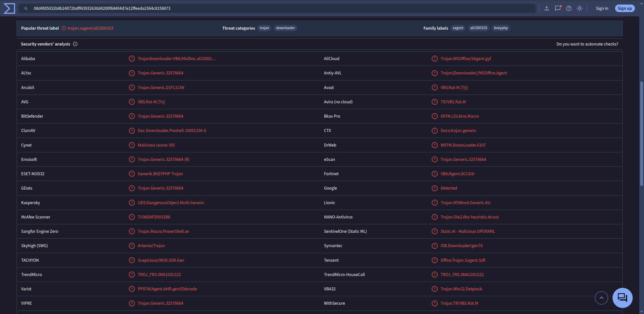Click the WithSecure vendor name
Screen dimensions: 644x314
pyautogui.click(x=334, y=303)
